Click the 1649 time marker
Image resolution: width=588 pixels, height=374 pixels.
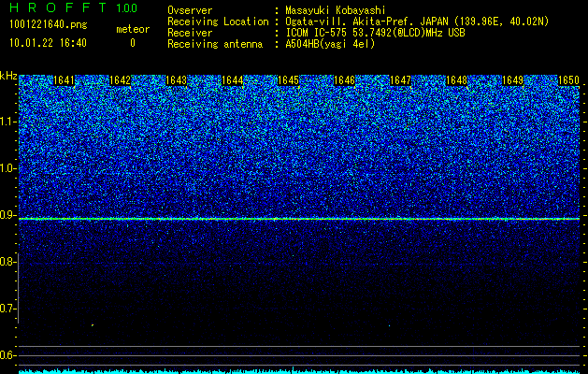(x=512, y=80)
